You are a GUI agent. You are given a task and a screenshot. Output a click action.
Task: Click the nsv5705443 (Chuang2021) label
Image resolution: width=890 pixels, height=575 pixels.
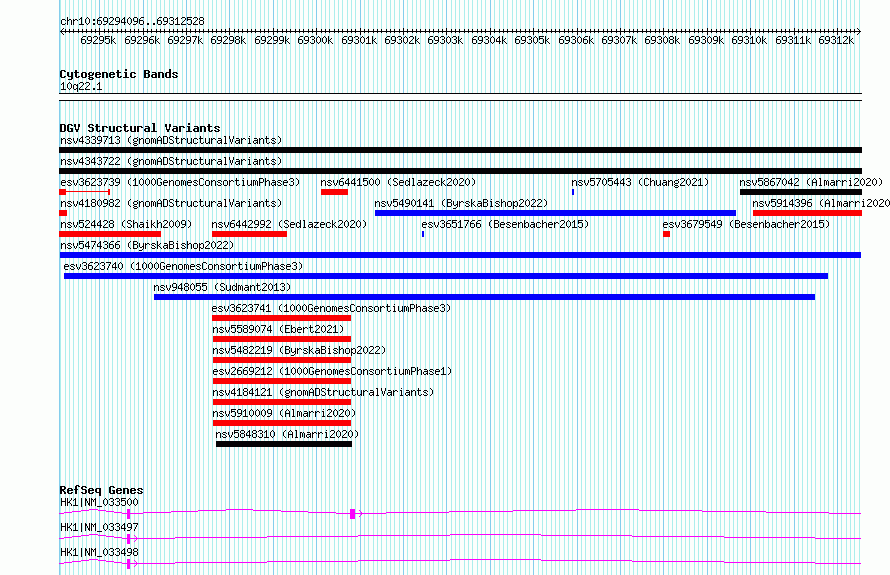tap(640, 182)
